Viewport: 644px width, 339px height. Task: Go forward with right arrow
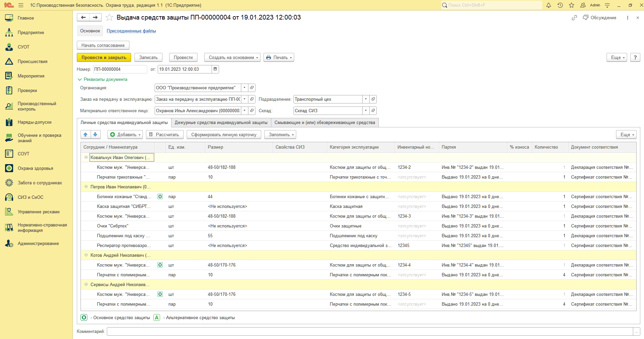[x=95, y=18]
